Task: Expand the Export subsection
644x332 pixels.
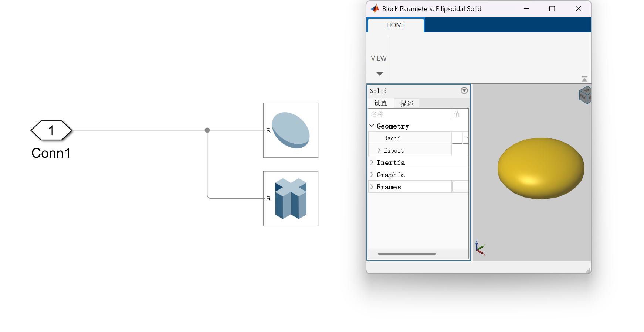Action: (x=379, y=150)
